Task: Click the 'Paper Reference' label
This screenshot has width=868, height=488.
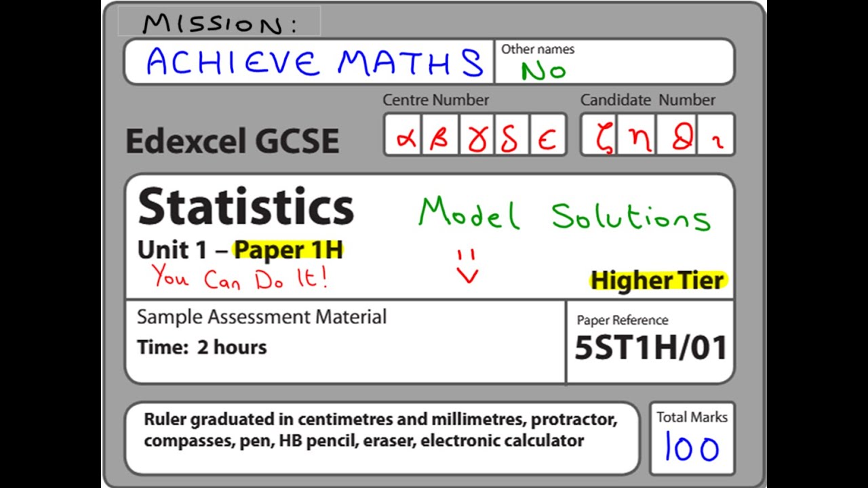Action: 623,320
